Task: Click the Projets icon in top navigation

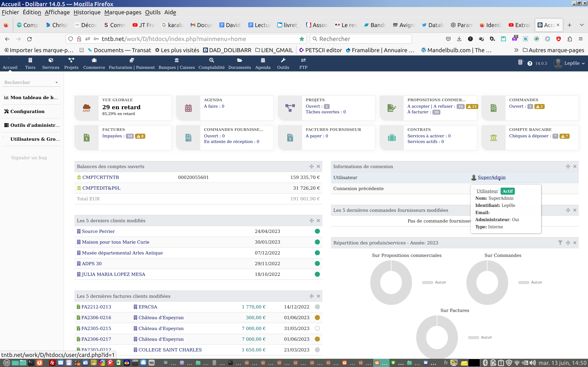Action: pyautogui.click(x=71, y=60)
